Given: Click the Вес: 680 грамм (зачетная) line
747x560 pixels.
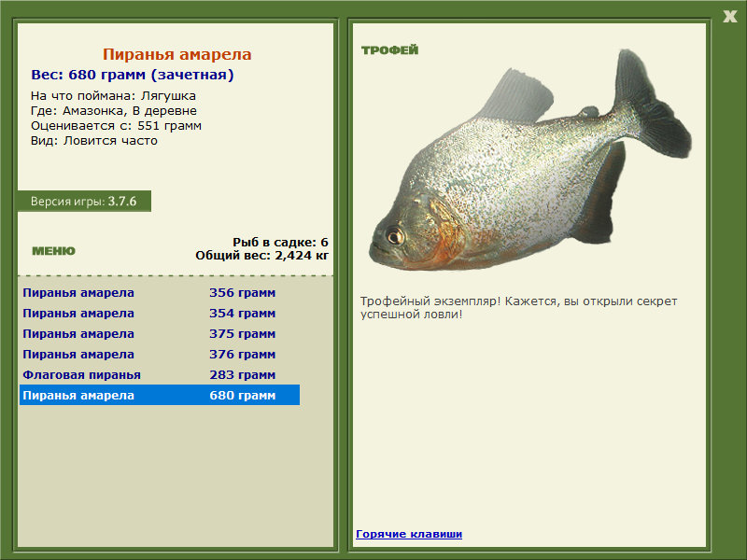Looking at the screenshot, I should pos(133,75).
